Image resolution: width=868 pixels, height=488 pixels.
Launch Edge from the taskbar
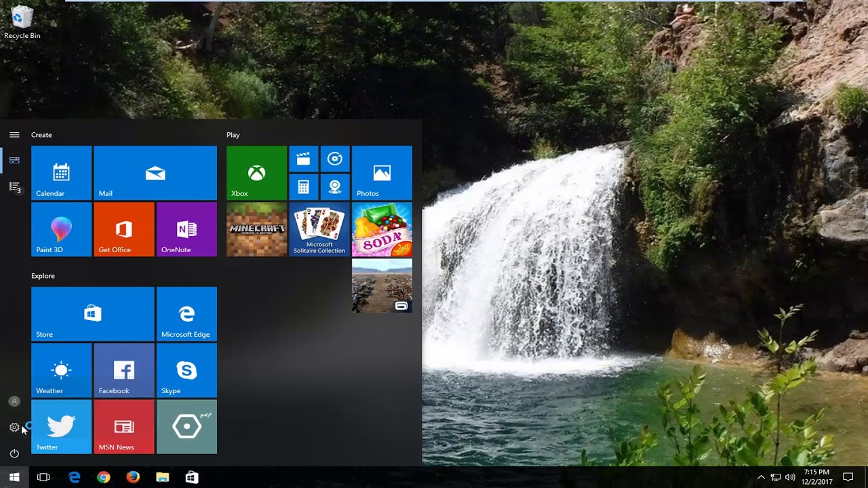point(74,477)
